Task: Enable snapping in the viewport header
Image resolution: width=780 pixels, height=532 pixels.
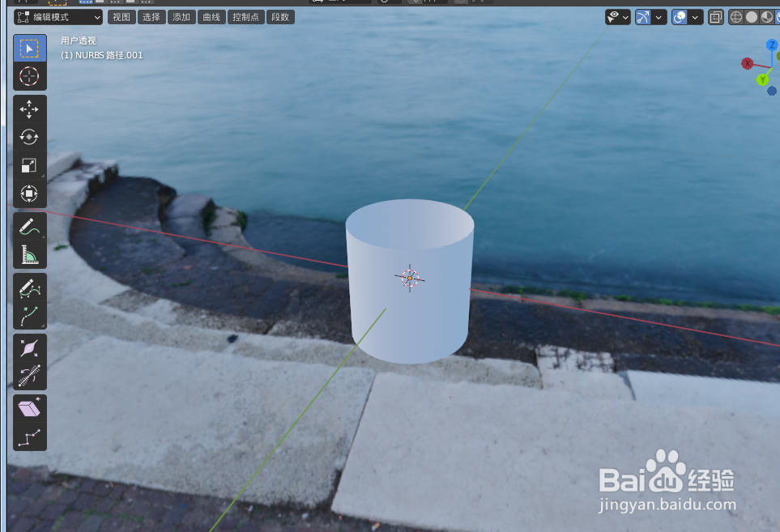Action: point(643,16)
